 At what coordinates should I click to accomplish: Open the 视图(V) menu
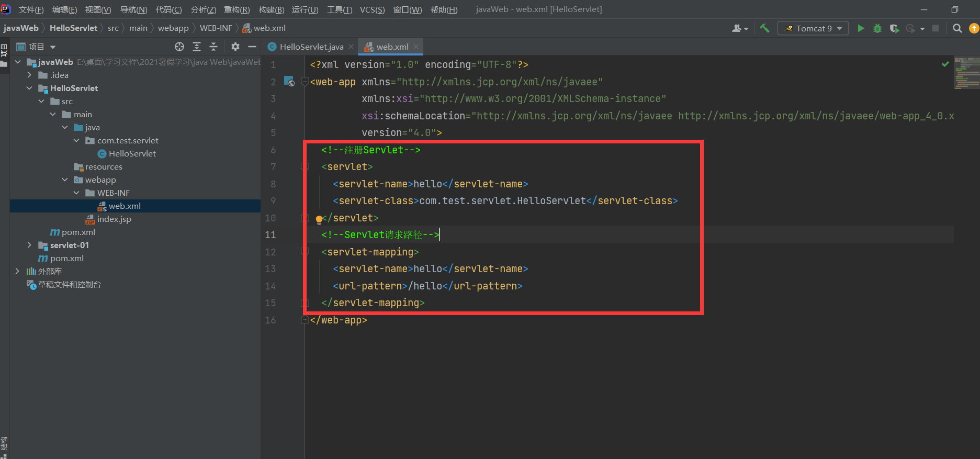[98, 9]
